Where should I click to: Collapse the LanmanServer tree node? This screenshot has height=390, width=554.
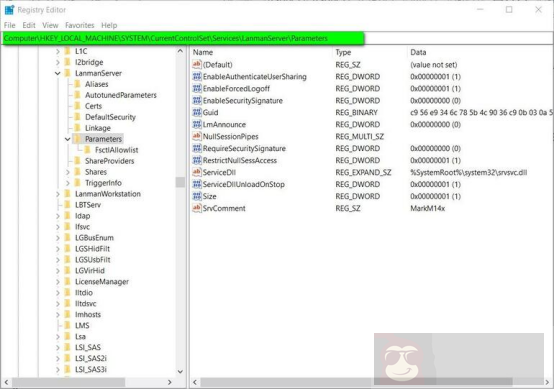coord(58,73)
